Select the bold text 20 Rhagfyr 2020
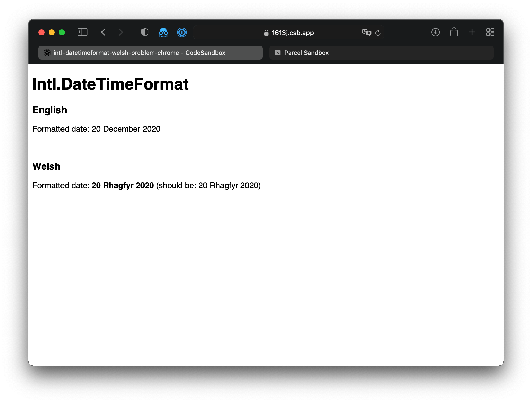 (x=122, y=185)
